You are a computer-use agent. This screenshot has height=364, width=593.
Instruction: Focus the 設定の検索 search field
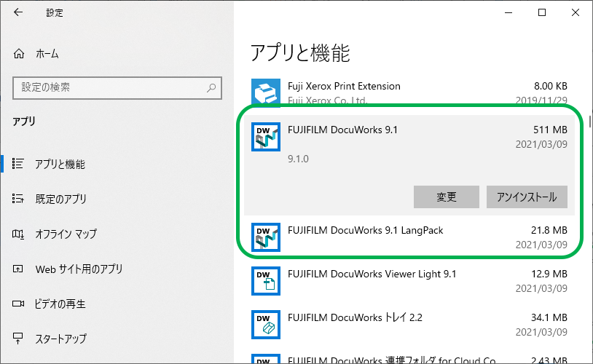[117, 88]
